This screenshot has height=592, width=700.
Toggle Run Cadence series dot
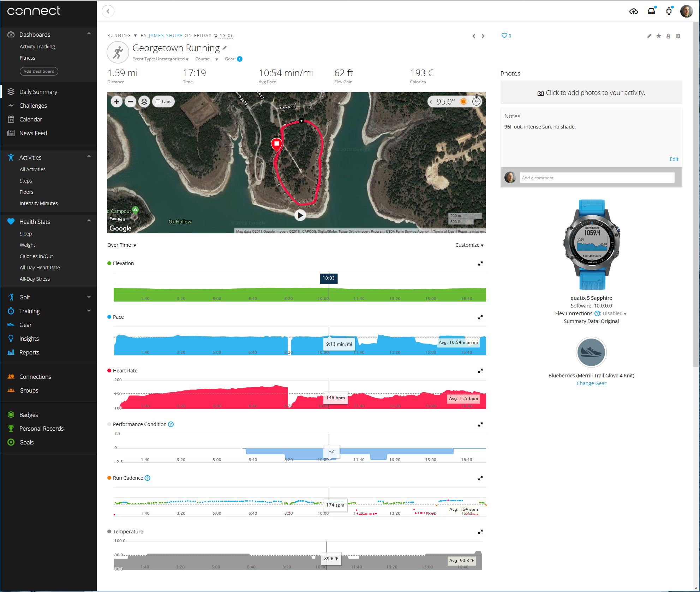pos(109,478)
